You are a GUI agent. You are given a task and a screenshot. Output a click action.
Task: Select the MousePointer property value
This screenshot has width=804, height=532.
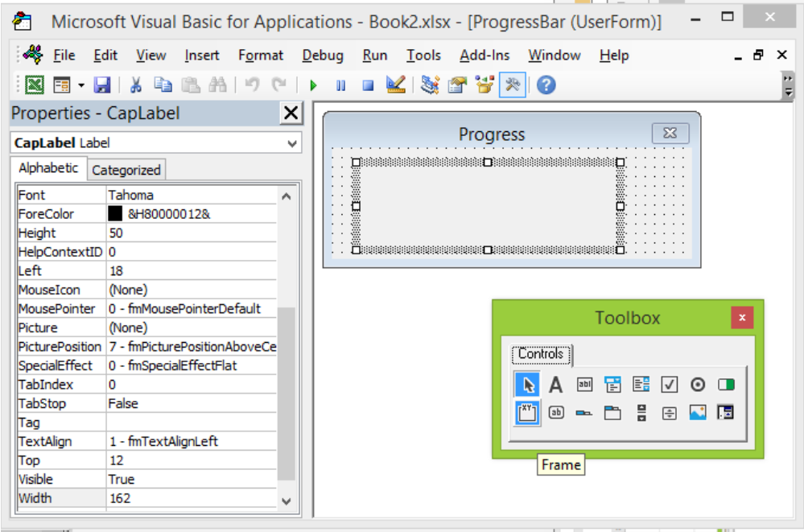coord(192,309)
